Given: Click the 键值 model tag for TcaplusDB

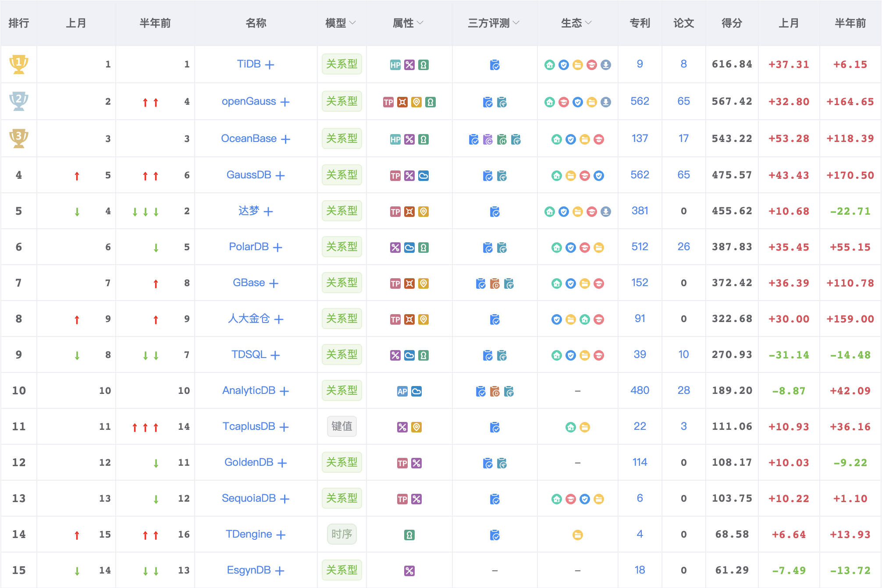Looking at the screenshot, I should coord(342,426).
